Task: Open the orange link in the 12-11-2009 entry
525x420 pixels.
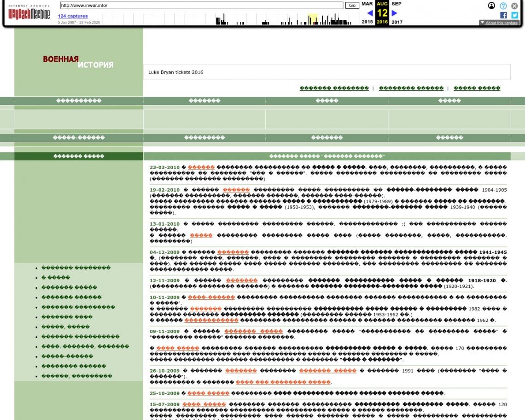Action: pyautogui.click(x=242, y=280)
